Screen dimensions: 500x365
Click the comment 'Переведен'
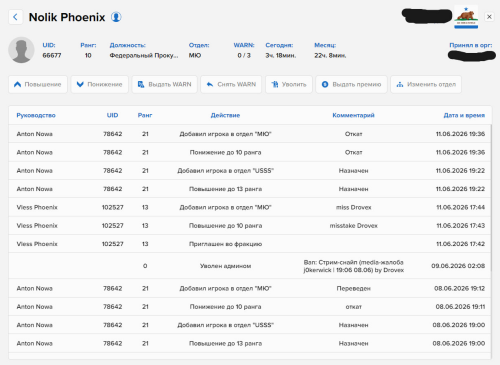pos(354,288)
